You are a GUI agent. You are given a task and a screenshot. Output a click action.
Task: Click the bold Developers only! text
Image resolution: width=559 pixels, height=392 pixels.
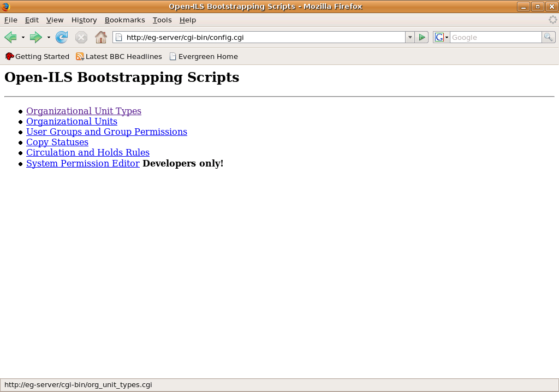183,163
